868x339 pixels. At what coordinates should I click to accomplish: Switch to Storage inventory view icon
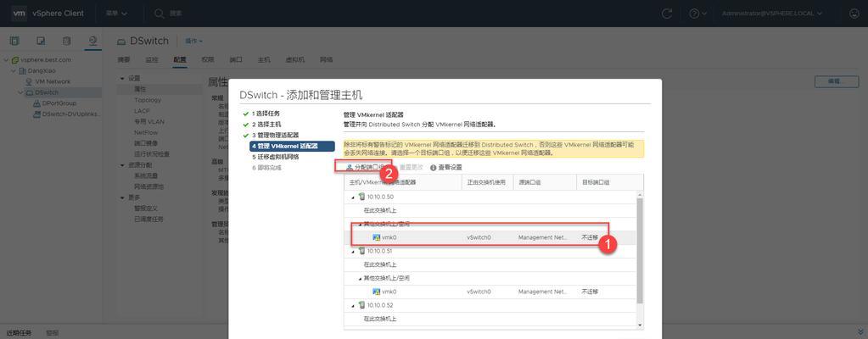pos(66,41)
